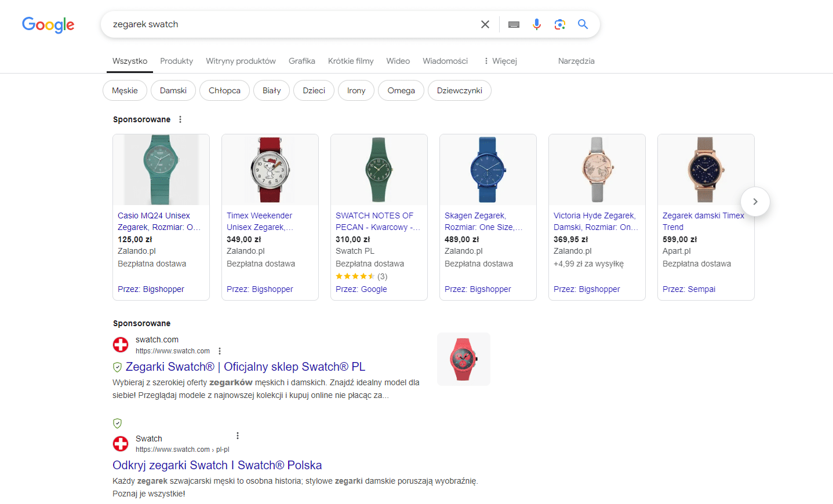
Task: Expand the Więcej menu
Action: pos(500,61)
